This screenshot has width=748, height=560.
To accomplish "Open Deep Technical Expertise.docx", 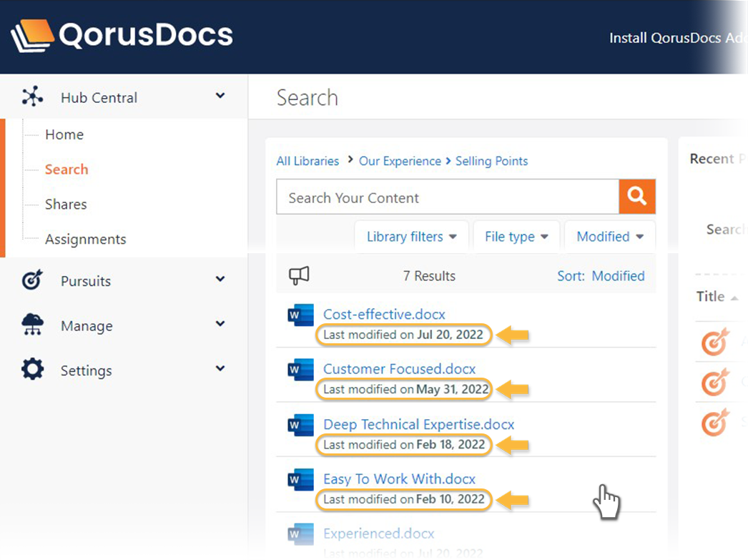I will tap(419, 424).
